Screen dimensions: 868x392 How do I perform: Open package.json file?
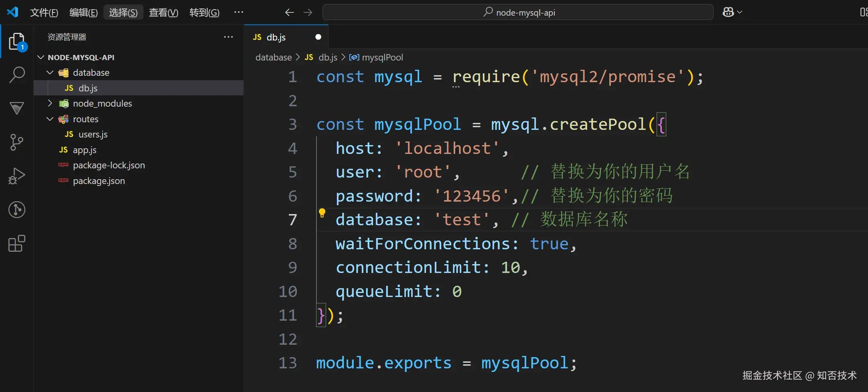click(99, 181)
